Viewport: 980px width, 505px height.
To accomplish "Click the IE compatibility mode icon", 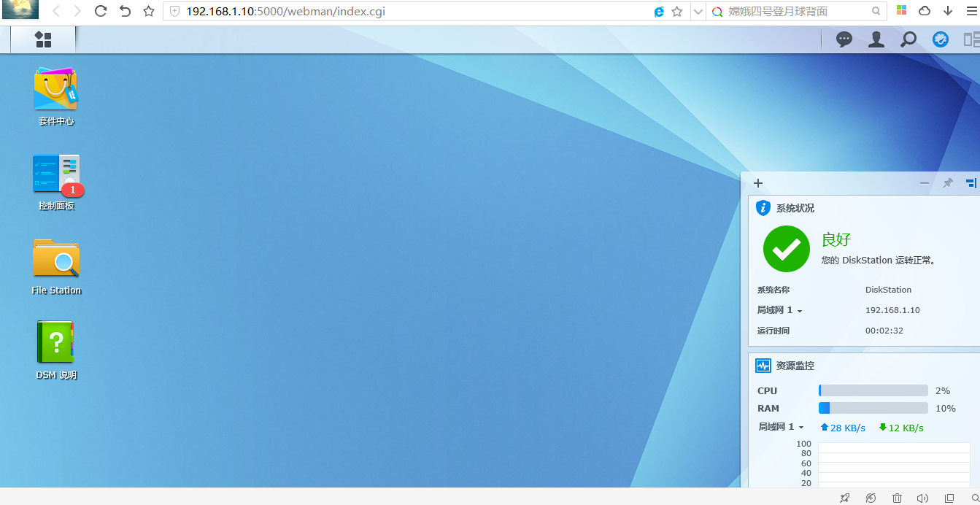I will (x=660, y=12).
